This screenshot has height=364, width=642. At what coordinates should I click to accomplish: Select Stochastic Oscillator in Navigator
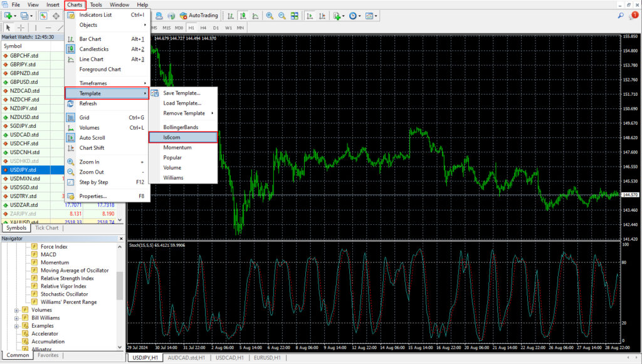tap(64, 294)
